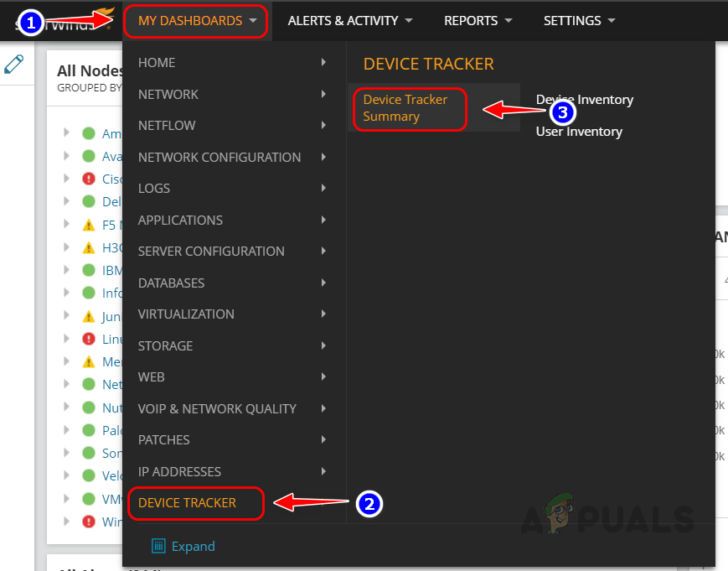
Task: Open the User Inventory link
Action: (579, 132)
